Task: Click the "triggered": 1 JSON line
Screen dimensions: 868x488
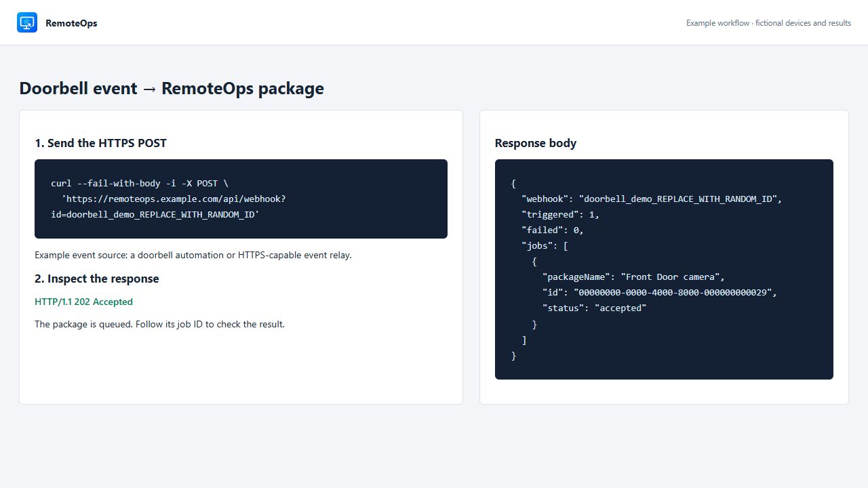Action: [561, 214]
